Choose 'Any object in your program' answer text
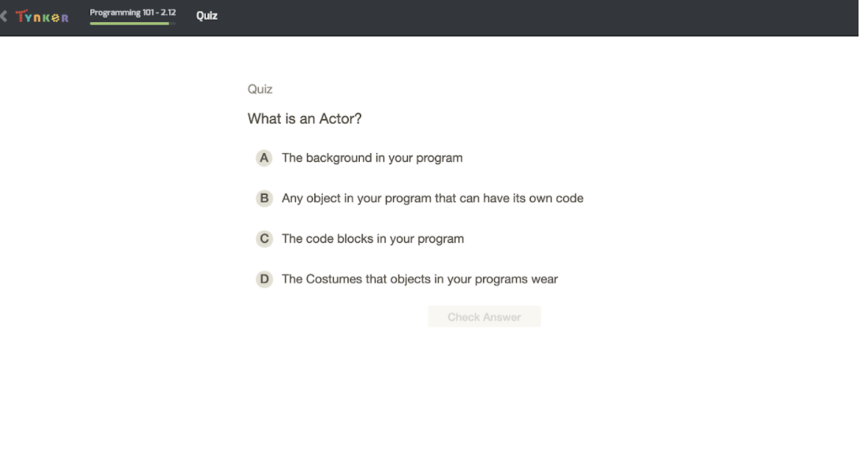The width and height of the screenshot is (868, 475). pos(432,198)
